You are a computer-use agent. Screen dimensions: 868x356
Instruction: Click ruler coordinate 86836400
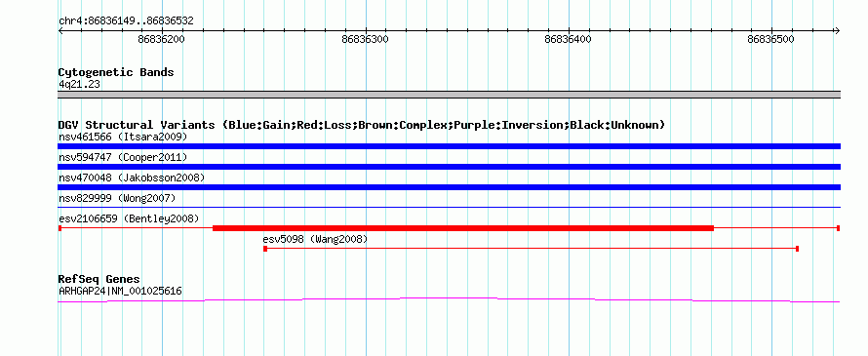coord(568,39)
